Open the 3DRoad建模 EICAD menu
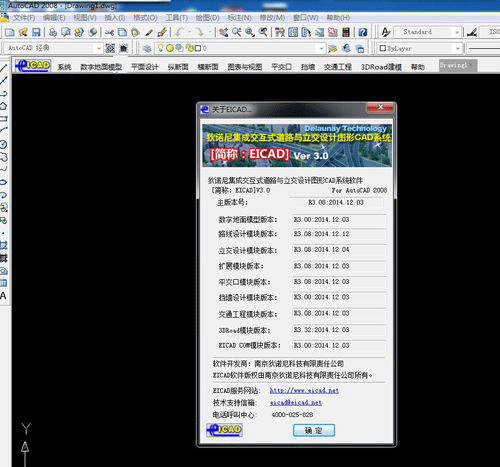This screenshot has width=500, height=467. (381, 67)
